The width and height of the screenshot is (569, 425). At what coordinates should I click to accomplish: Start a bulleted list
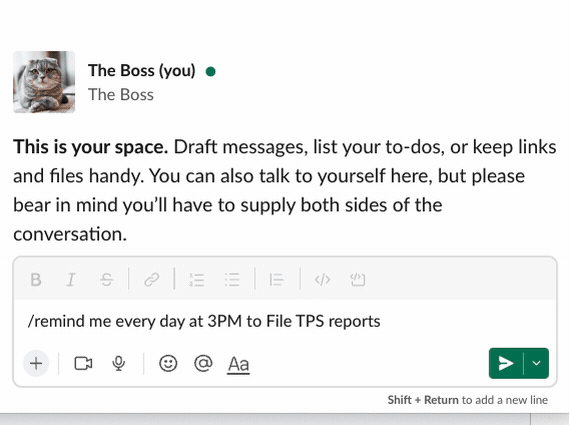tap(232, 280)
